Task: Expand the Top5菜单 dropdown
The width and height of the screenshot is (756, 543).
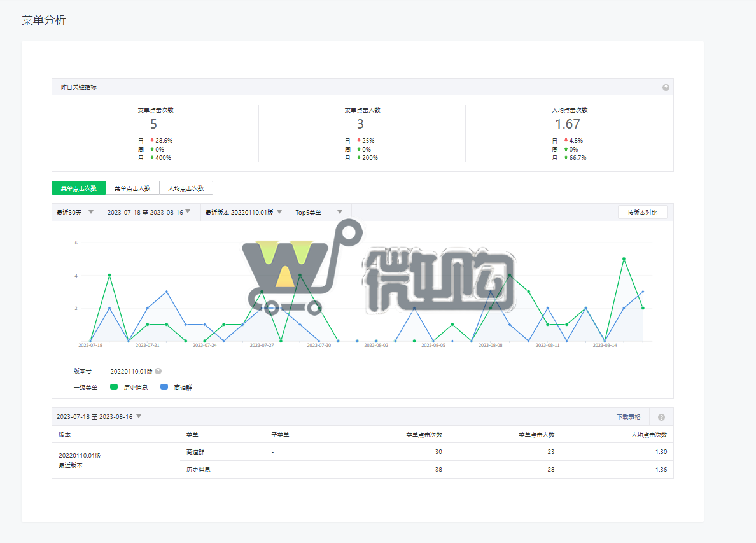Action: 319,212
